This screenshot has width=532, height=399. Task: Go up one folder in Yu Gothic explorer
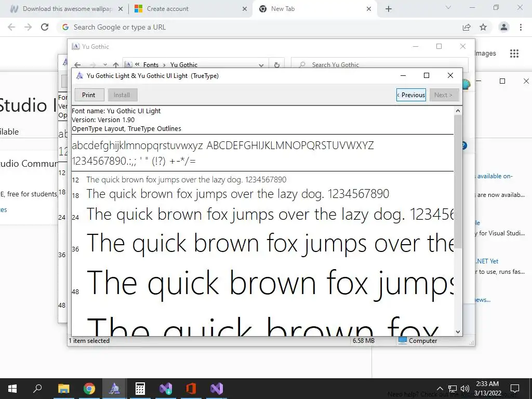pyautogui.click(x=116, y=65)
